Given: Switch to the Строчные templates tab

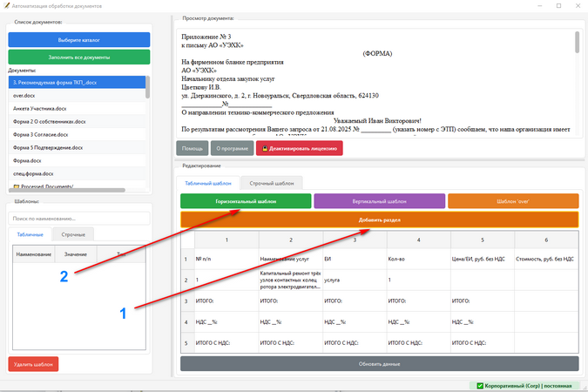Looking at the screenshot, I should coord(73,234).
